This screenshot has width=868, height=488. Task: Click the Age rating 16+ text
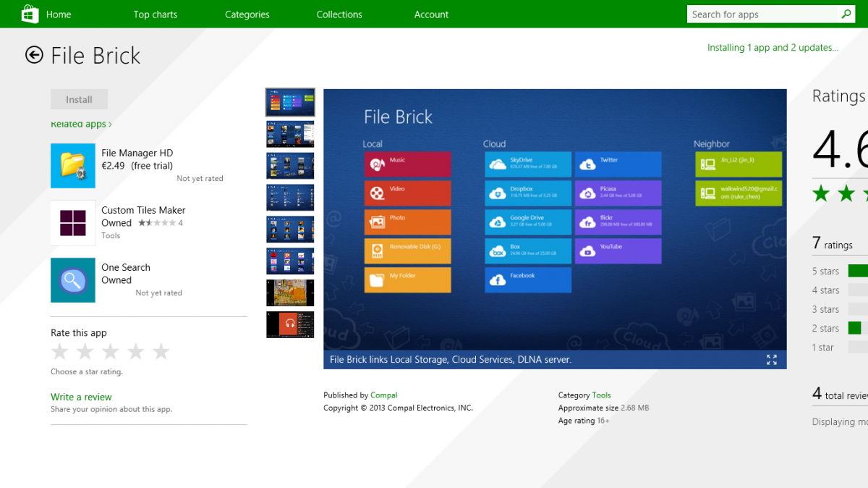(584, 421)
